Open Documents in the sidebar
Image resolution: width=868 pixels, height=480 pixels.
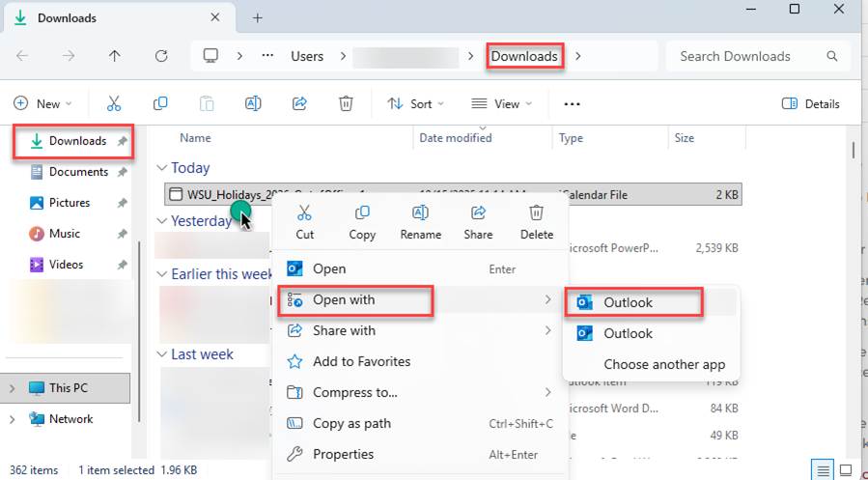coord(77,172)
